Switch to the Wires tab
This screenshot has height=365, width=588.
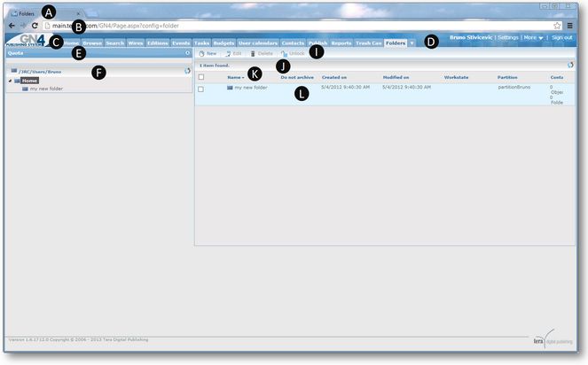[x=137, y=43]
